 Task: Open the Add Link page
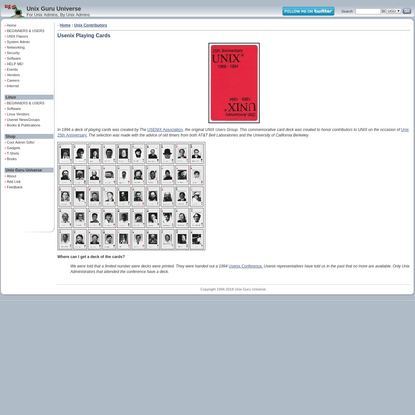click(x=14, y=182)
